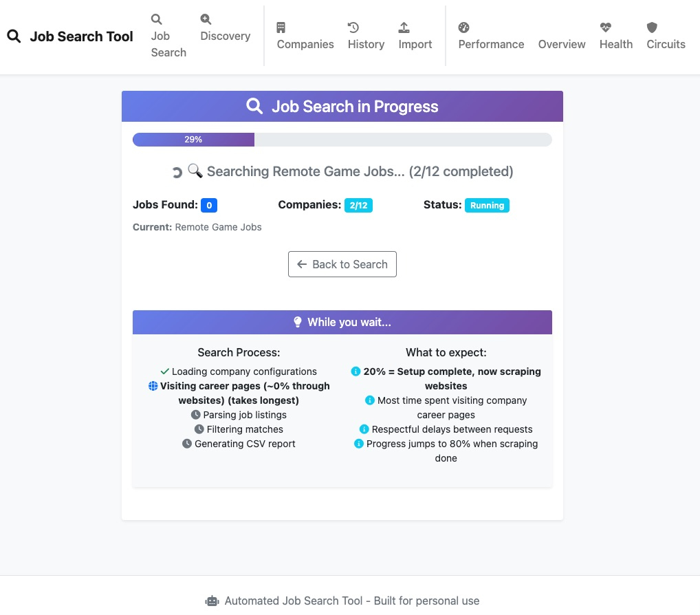Click the lightbulb icon in While you wait
Screen dimensions: 700x615
click(298, 322)
